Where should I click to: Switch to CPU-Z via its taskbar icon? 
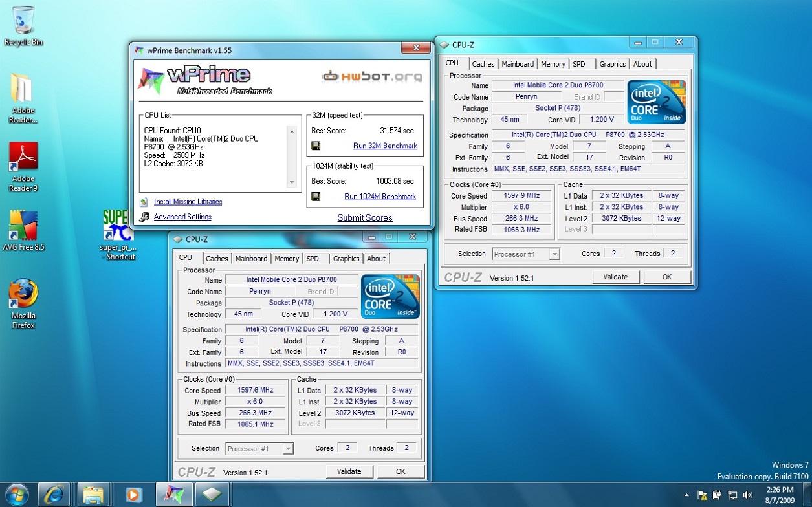[x=212, y=495]
